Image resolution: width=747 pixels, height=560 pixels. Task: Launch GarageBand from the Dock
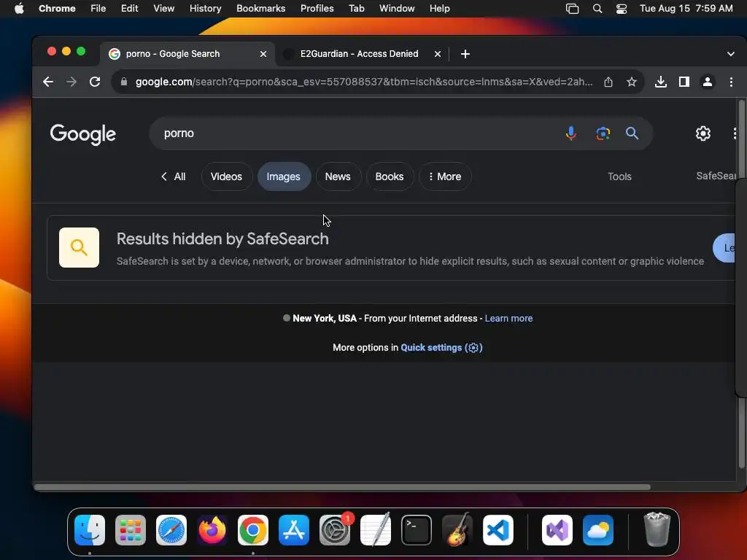click(x=457, y=530)
